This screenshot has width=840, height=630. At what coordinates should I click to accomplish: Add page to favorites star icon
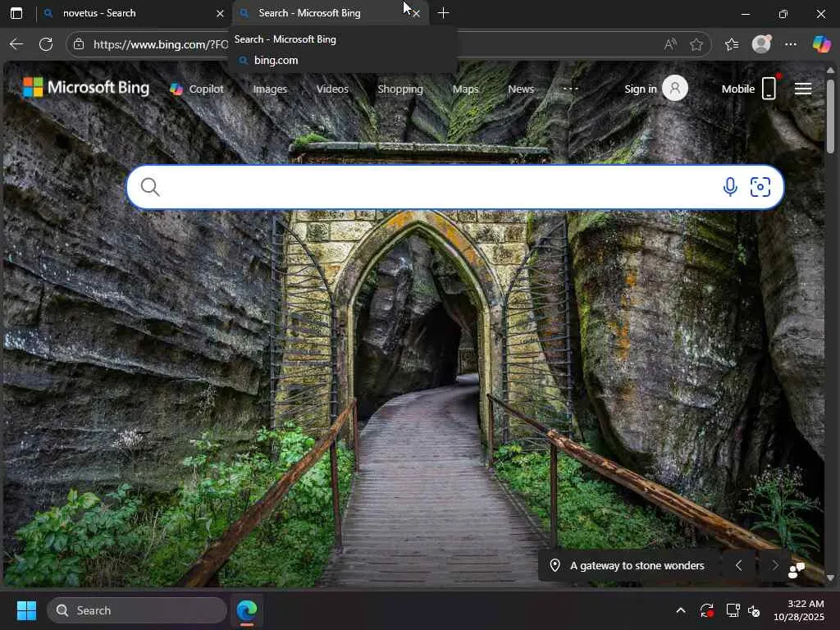(x=696, y=44)
